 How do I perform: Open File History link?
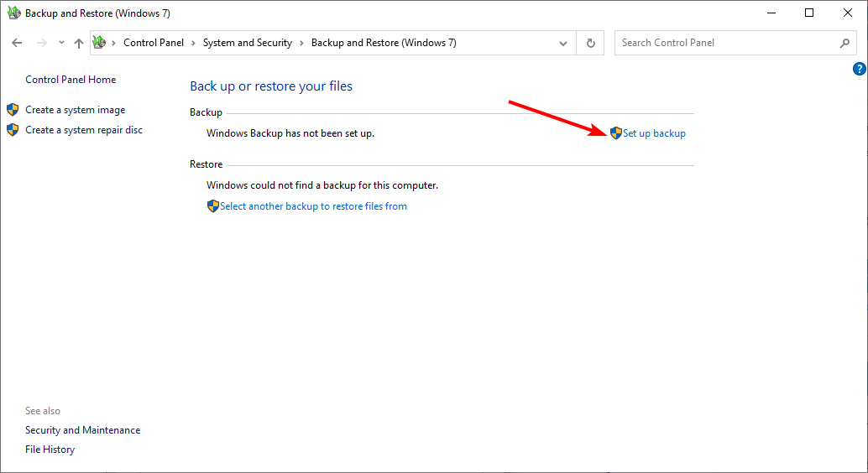click(x=50, y=450)
